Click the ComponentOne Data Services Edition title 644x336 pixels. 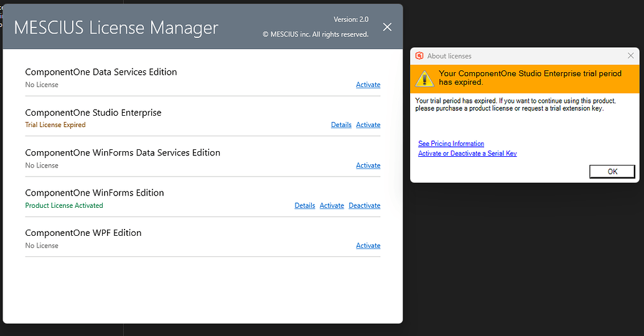pyautogui.click(x=101, y=72)
